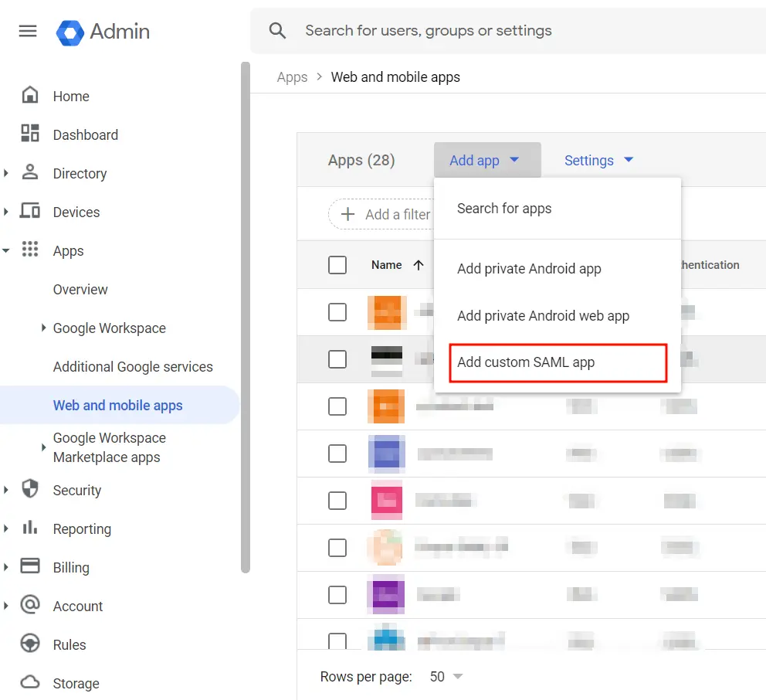Tick checkbox for the first orange app row
The image size is (766, 700).
[337, 312]
